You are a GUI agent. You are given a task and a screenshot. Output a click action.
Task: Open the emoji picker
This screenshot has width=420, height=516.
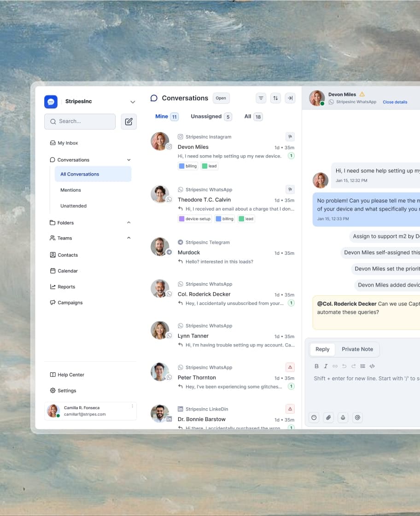[314, 417]
